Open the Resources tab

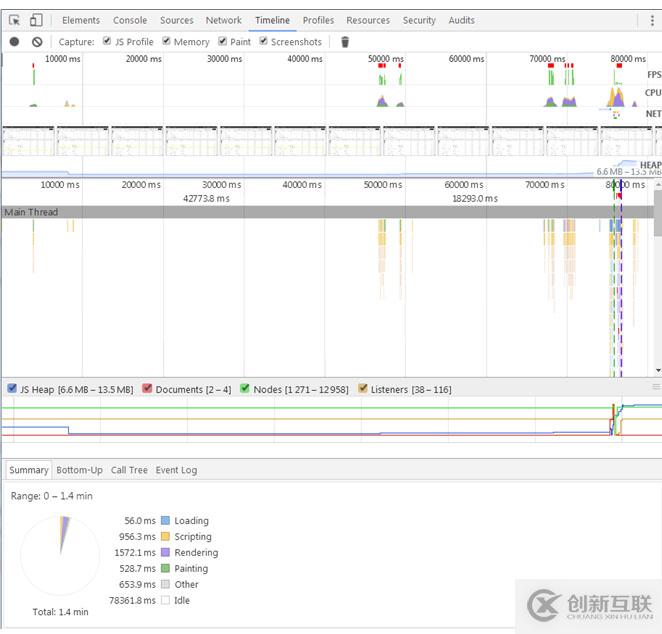coord(368,20)
